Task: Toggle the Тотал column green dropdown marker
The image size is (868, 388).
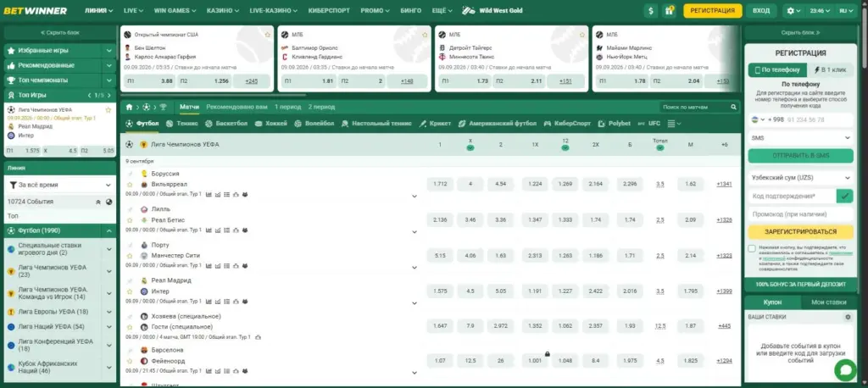Action: (x=659, y=148)
